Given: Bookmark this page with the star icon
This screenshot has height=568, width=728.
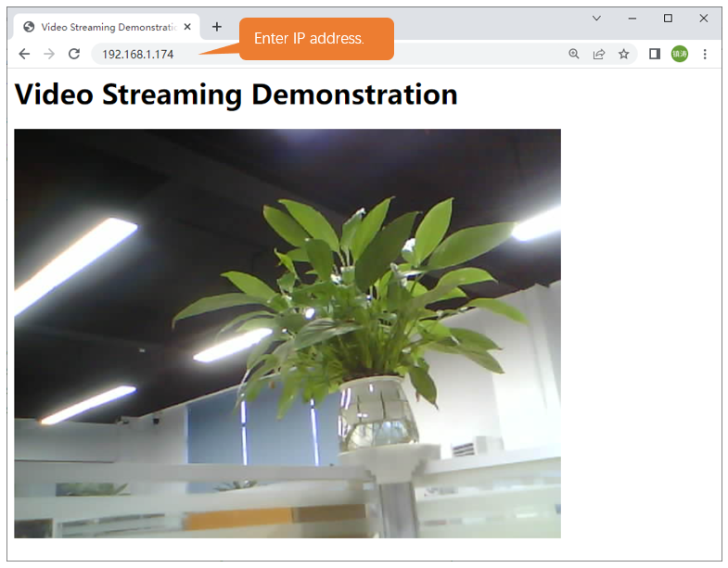Looking at the screenshot, I should pyautogui.click(x=623, y=55).
